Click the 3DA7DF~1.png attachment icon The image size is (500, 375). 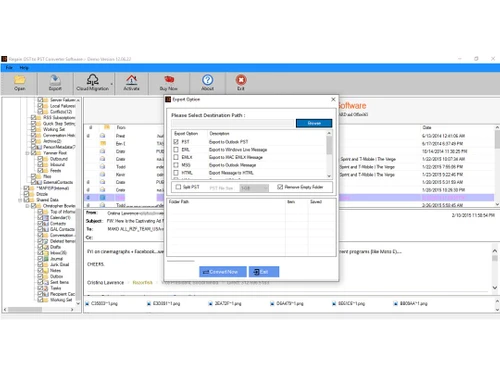211,304
